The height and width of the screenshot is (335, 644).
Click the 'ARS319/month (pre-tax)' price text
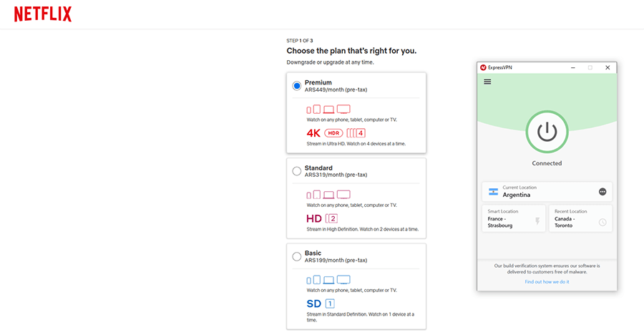coord(336,175)
